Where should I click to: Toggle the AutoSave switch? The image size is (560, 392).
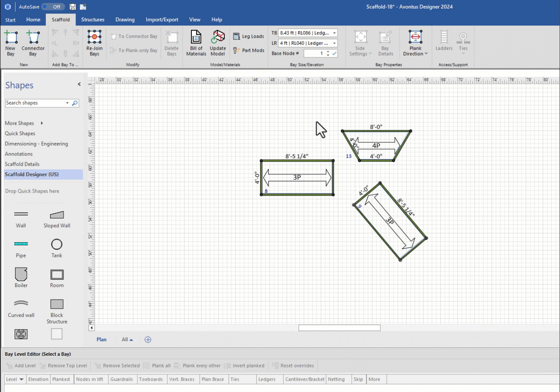[53, 7]
